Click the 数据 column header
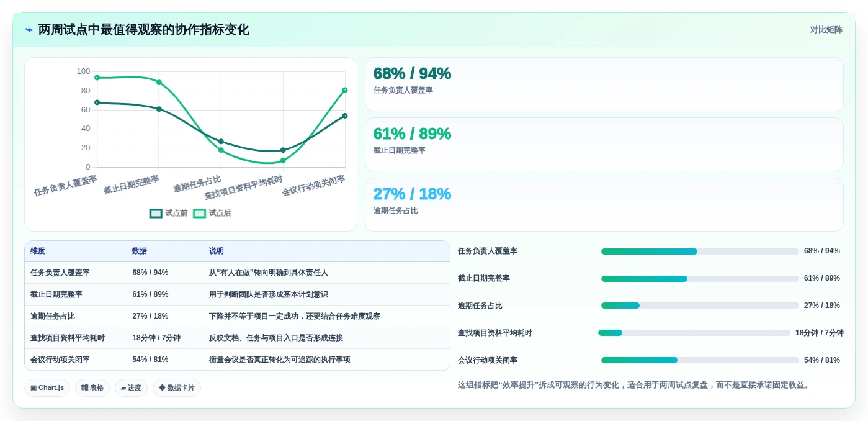Image resolution: width=868 pixels, height=421 pixels. tap(140, 251)
